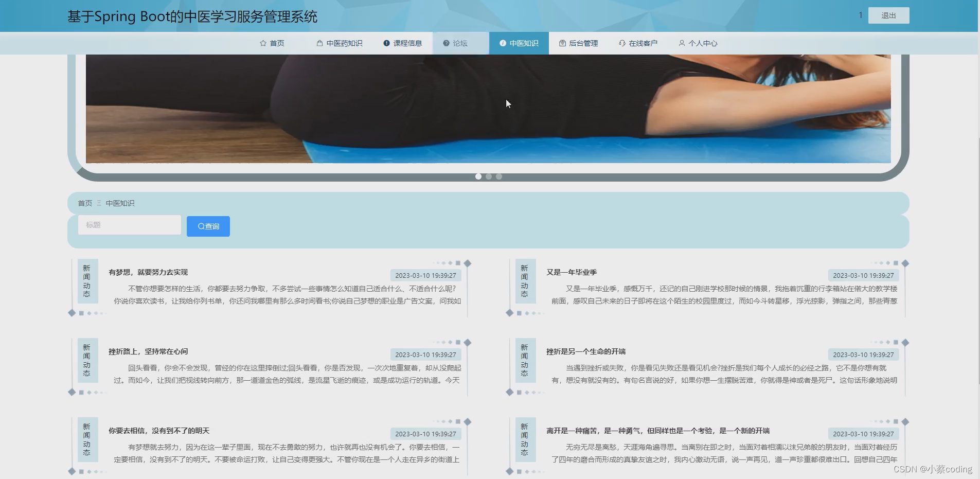Select the second carousel indicator dot
The height and width of the screenshot is (479, 980).
click(x=489, y=176)
